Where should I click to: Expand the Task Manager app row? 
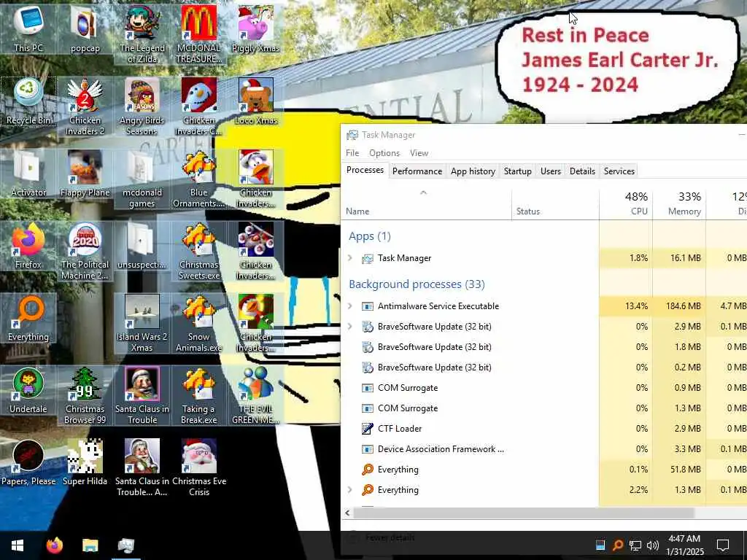(350, 258)
